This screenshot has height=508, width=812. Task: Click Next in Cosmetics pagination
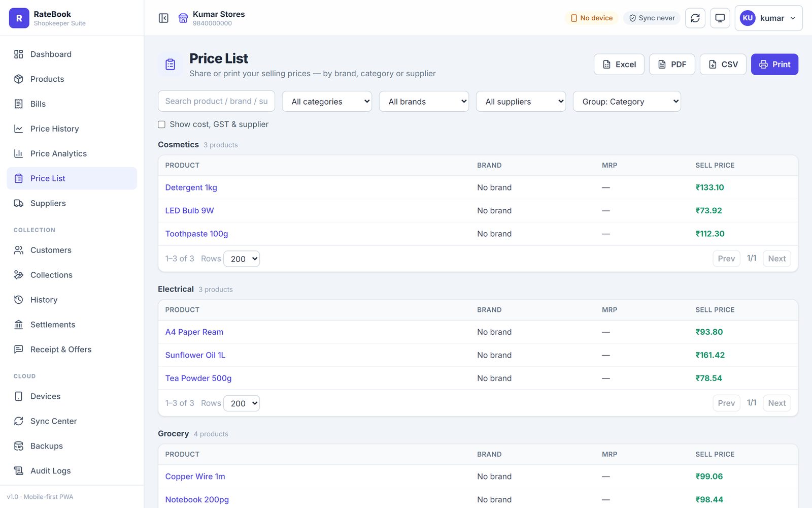[776, 259]
